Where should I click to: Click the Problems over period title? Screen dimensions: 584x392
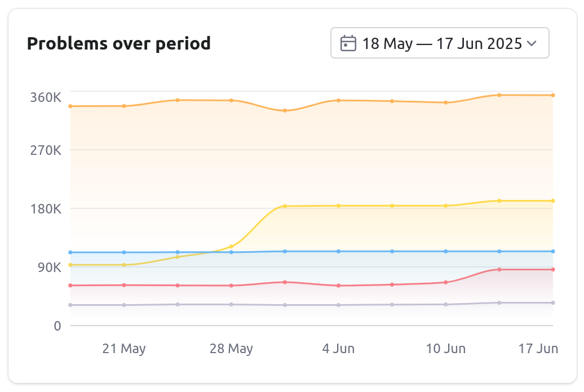(x=119, y=43)
